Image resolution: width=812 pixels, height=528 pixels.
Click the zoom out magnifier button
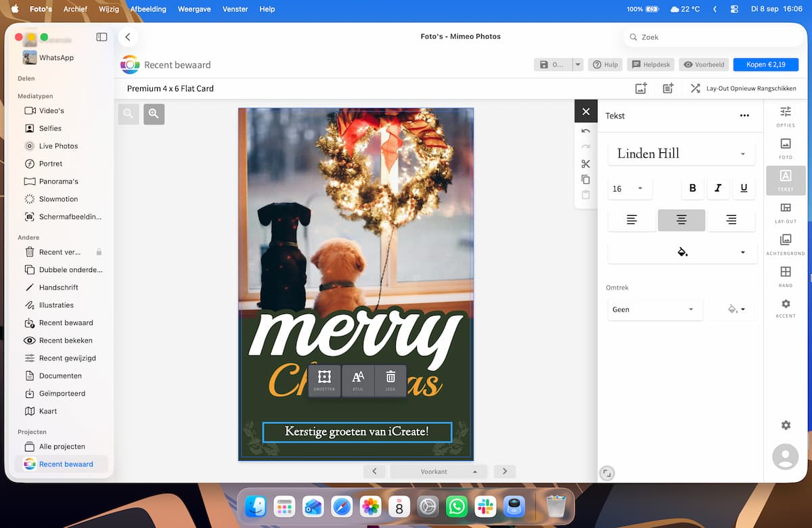point(129,114)
